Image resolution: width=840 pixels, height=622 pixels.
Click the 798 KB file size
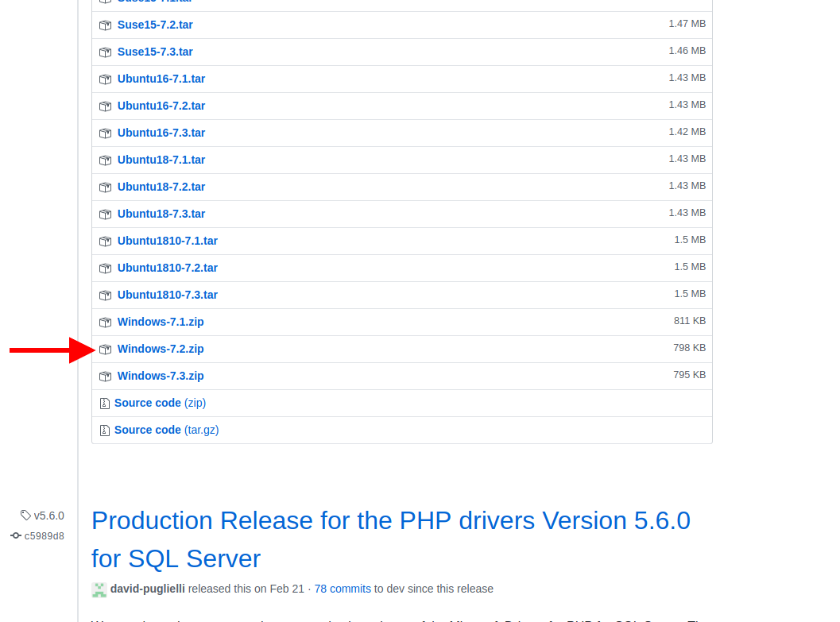[x=690, y=348]
